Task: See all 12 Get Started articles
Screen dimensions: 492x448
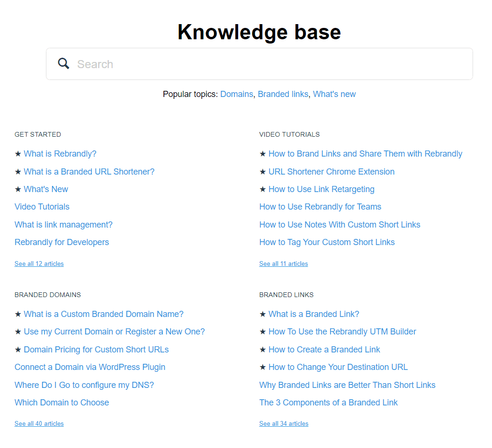Action: (39, 264)
